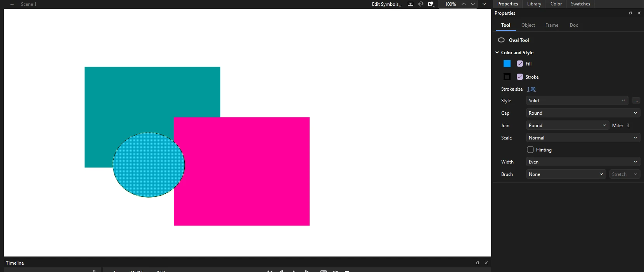Select the cyan oval on the stage

pyautogui.click(x=149, y=165)
